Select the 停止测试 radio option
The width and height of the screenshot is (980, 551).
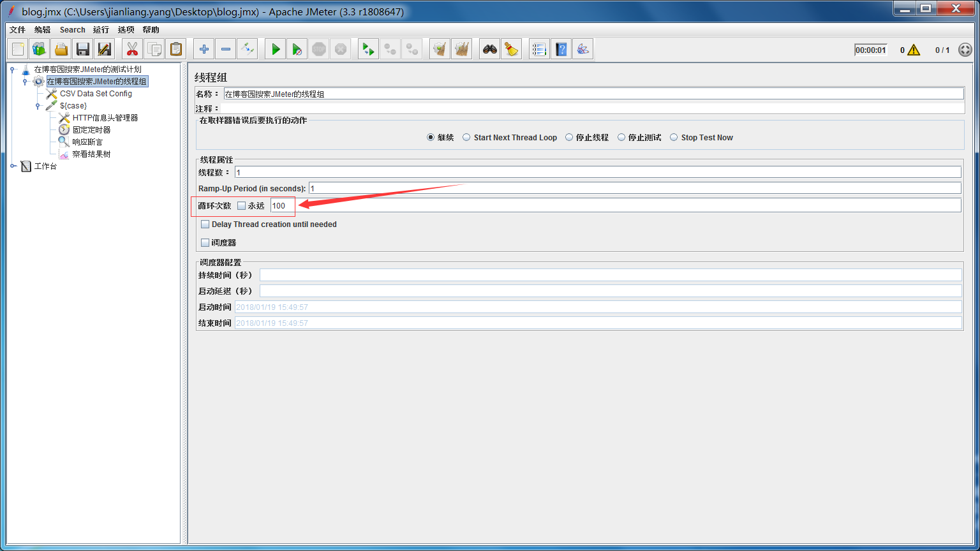click(x=639, y=137)
